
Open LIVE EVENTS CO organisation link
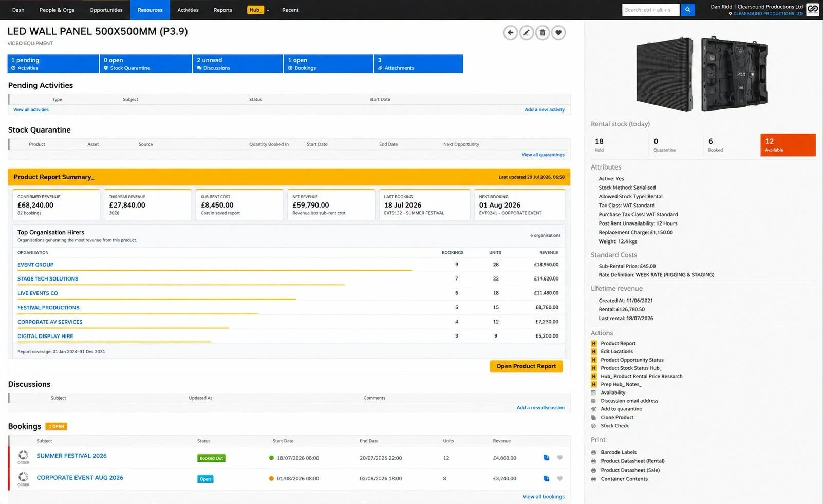click(x=38, y=293)
